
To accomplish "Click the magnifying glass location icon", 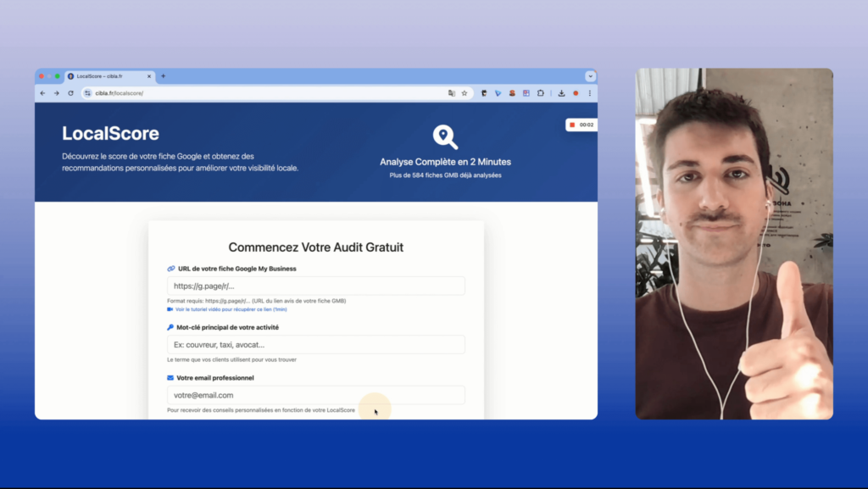I will (x=445, y=137).
